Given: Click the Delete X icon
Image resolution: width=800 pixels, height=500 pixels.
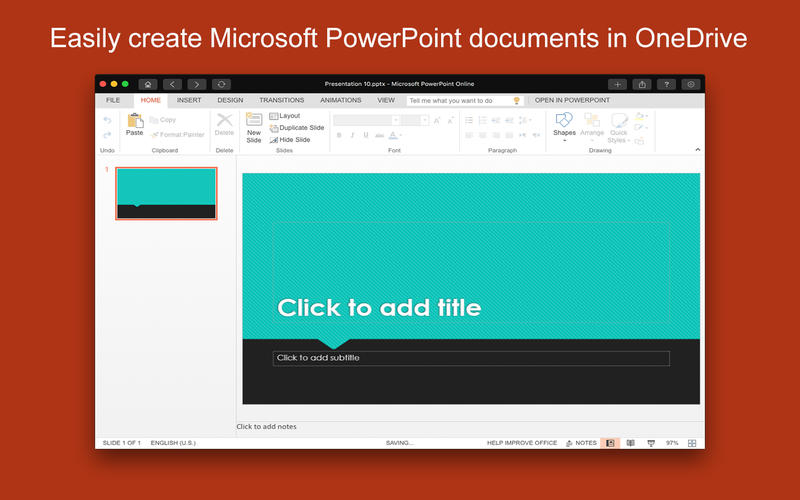Looking at the screenshot, I should pyautogui.click(x=224, y=120).
